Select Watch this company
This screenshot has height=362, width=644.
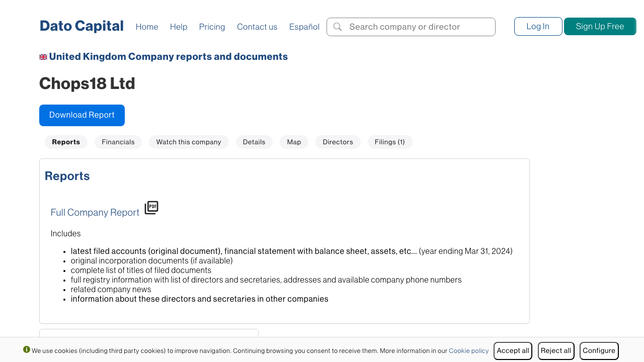189,142
